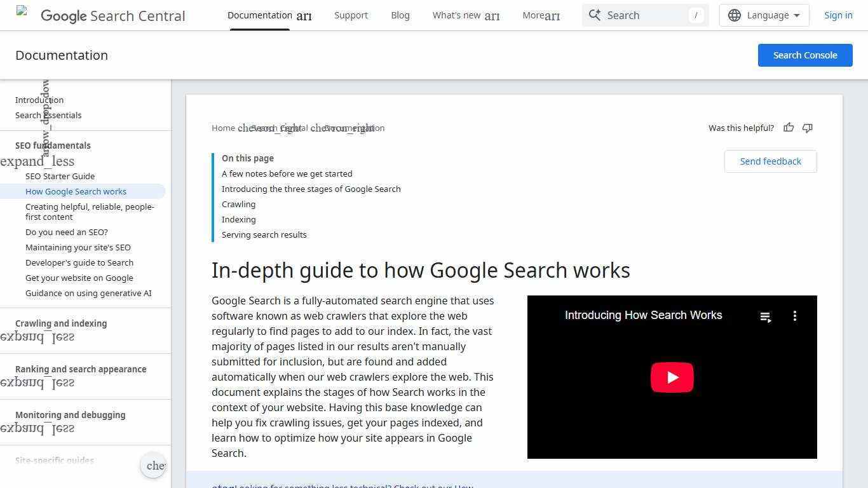Open the Language dropdown

coord(768,15)
